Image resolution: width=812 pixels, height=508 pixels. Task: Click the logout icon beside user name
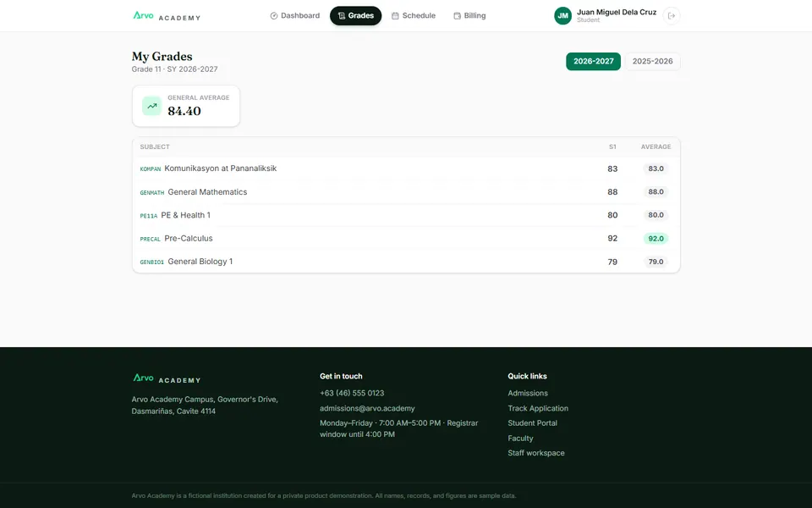(x=671, y=15)
